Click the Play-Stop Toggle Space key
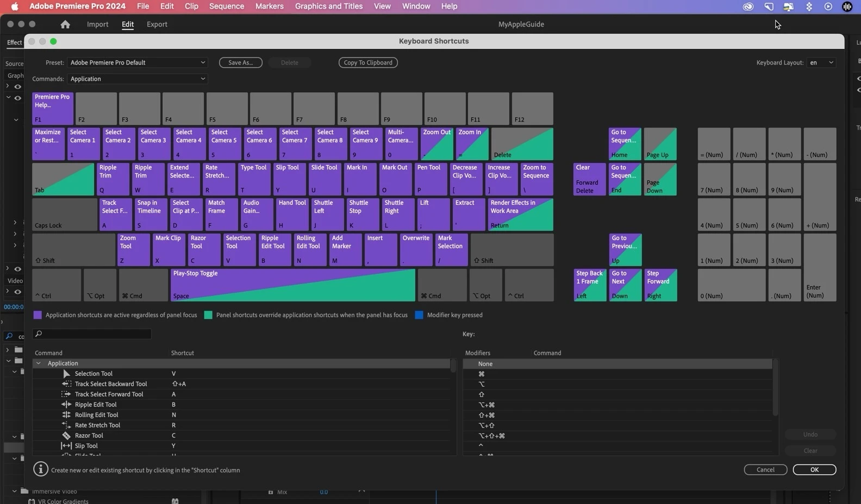Viewport: 861px width, 504px height. point(293,285)
